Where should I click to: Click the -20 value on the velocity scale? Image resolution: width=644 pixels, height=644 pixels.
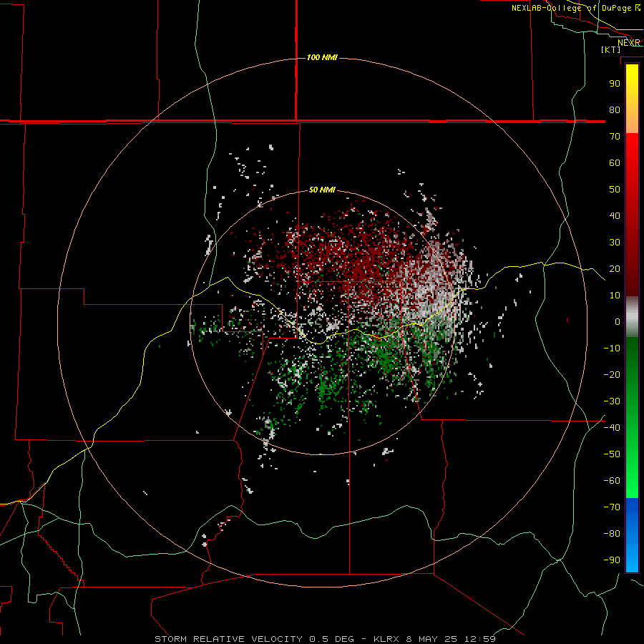(612, 374)
